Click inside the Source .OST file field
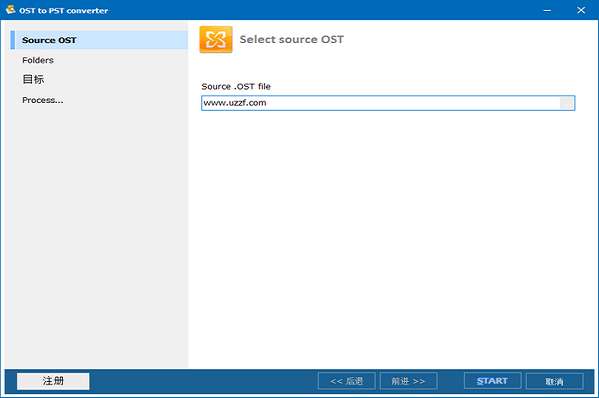This screenshot has width=599, height=398. [388, 103]
